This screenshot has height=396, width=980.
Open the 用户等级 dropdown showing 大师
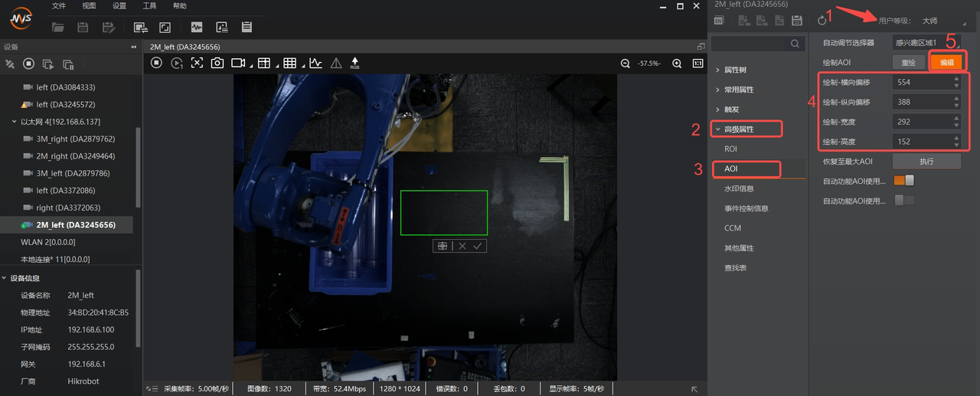click(x=942, y=21)
